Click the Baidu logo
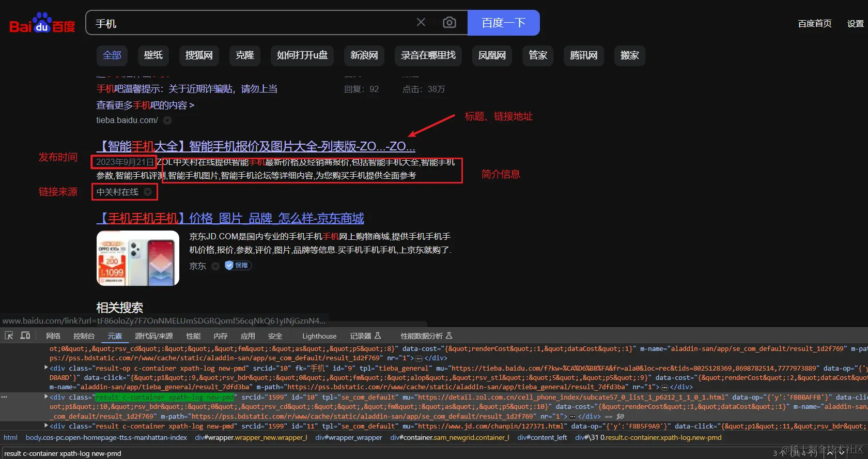The height and width of the screenshot is (459, 868). (x=42, y=23)
